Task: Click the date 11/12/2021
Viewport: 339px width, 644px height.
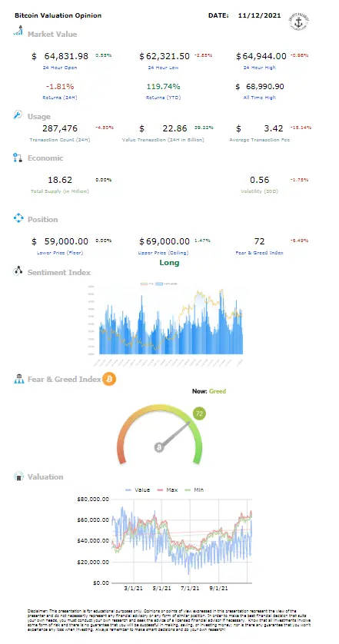Action: (260, 15)
